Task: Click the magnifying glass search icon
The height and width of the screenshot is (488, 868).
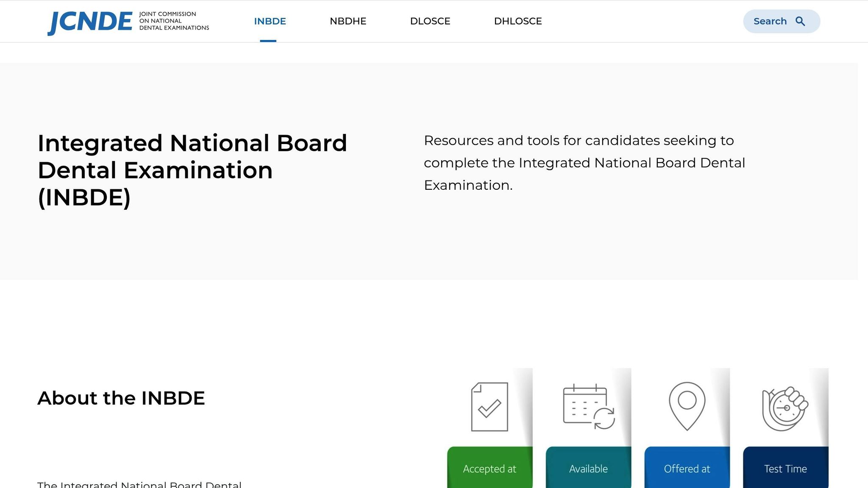Action: pyautogui.click(x=800, y=21)
